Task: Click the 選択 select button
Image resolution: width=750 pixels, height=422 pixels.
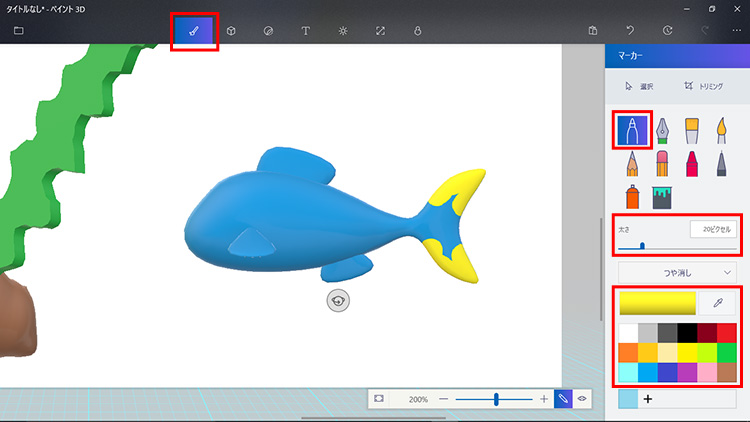Action: pyautogui.click(x=640, y=87)
